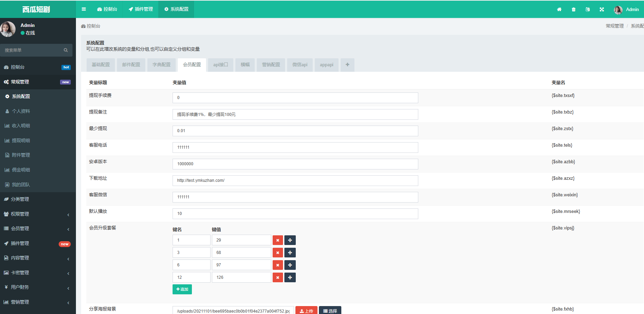Toggle fullscreen with the expand icon

coord(602,10)
